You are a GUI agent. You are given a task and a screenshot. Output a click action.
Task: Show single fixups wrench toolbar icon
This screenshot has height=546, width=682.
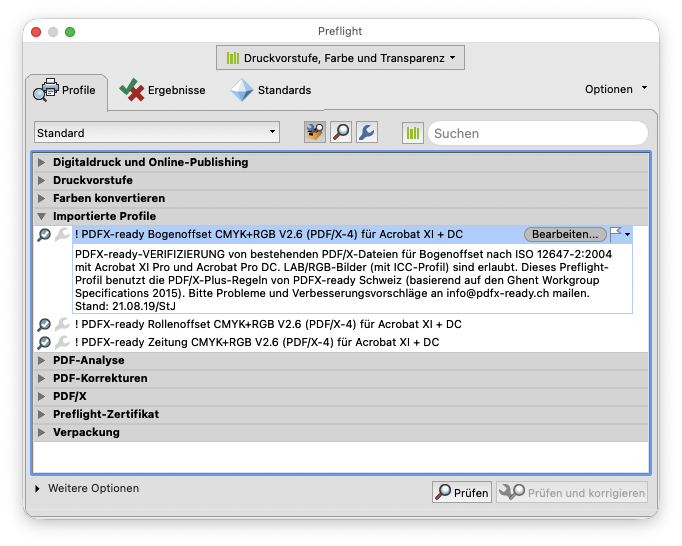coord(367,132)
